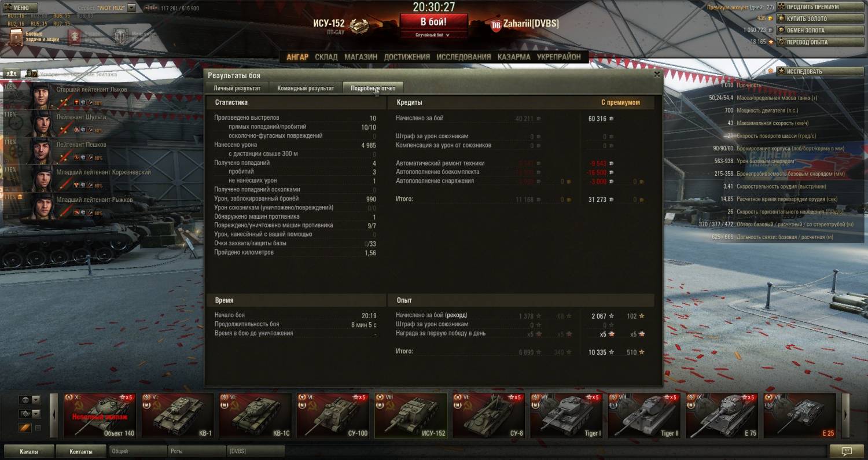Click the gold coin icon next to КУПИТЬ ЗОЛОТО
This screenshot has height=460, width=868.
(x=770, y=19)
